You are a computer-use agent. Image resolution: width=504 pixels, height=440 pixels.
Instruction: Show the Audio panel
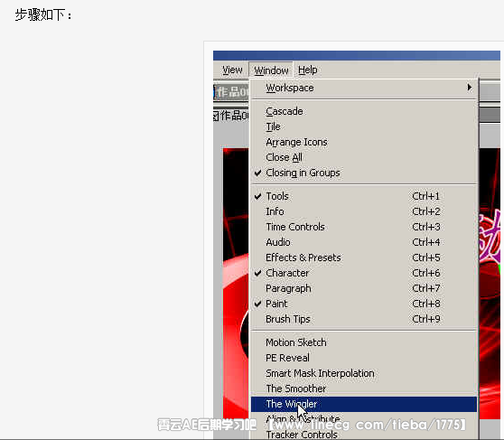[364, 242]
